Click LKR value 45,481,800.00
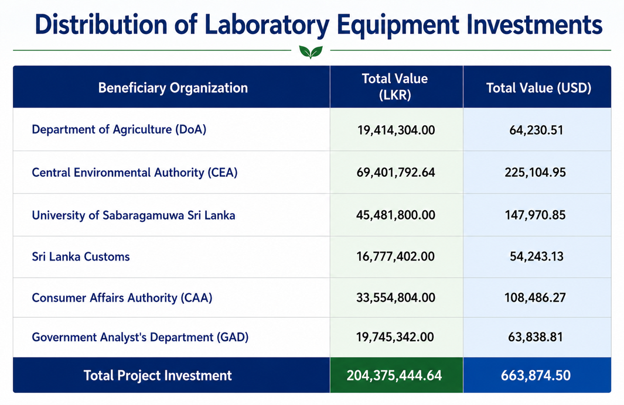Screen dimensions: 624x405 click(x=396, y=215)
